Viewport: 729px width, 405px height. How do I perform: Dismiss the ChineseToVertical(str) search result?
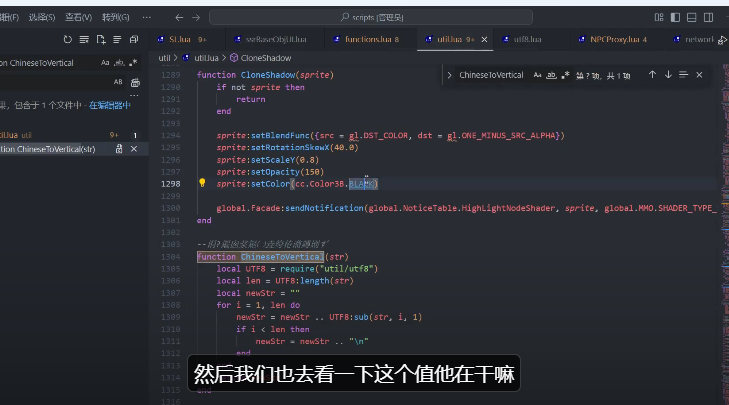pyautogui.click(x=135, y=149)
